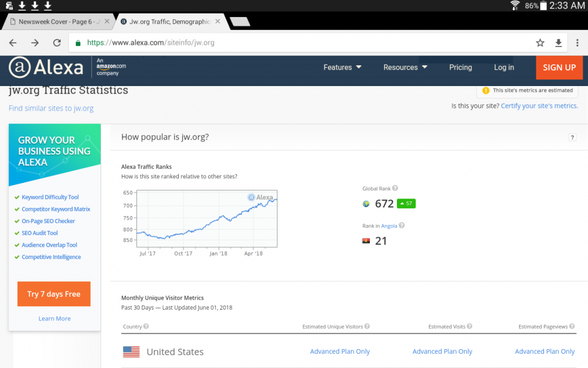Open Find similar sites to jw.org link
This screenshot has width=588, height=368.
(x=51, y=108)
